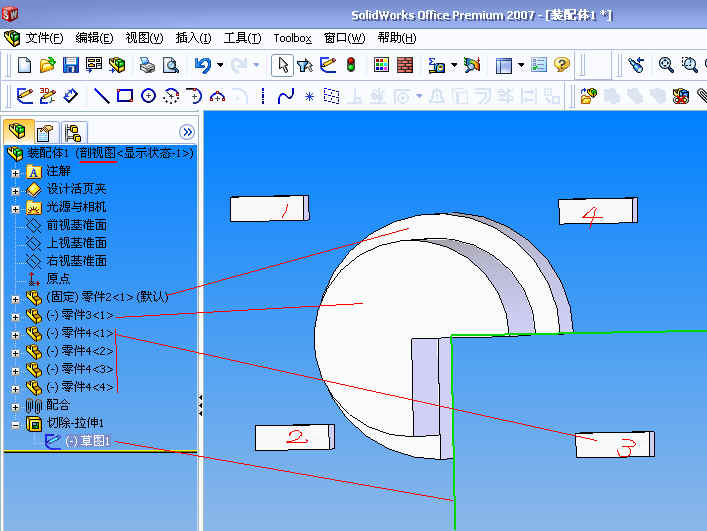Screen dimensions: 707x531
Task: Click the yellow rollback bar in the tree
Action: coord(100,451)
